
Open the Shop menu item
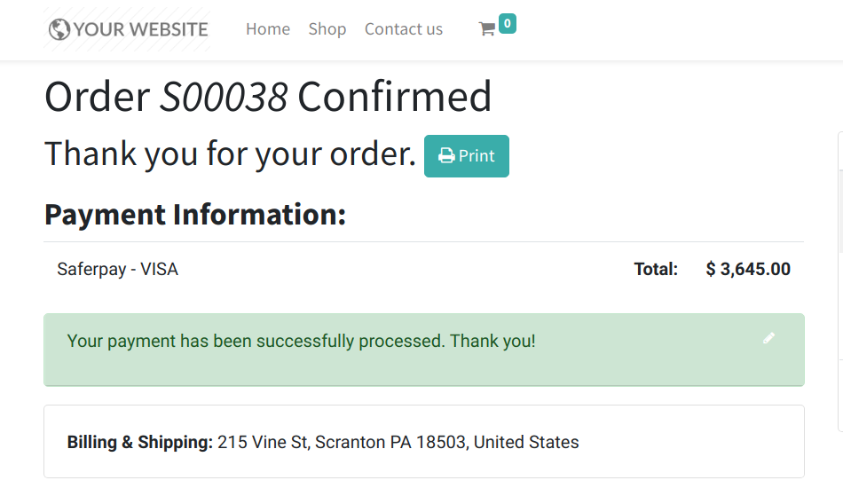327,29
